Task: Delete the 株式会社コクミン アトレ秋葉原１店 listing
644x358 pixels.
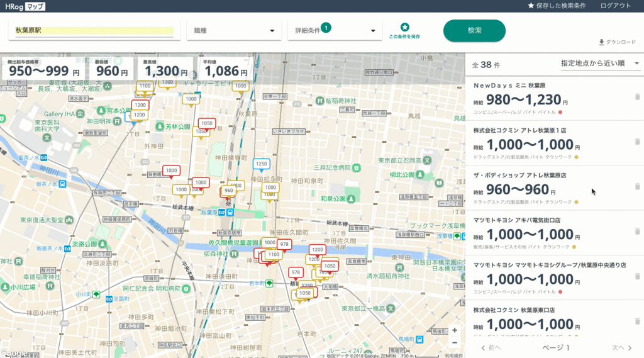Action: tap(638, 142)
